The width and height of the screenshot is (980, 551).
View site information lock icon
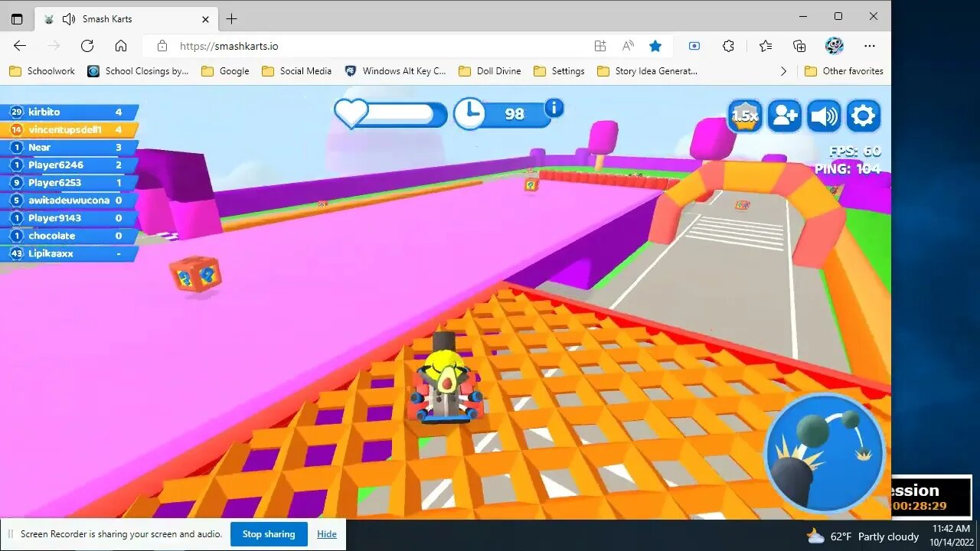click(162, 46)
